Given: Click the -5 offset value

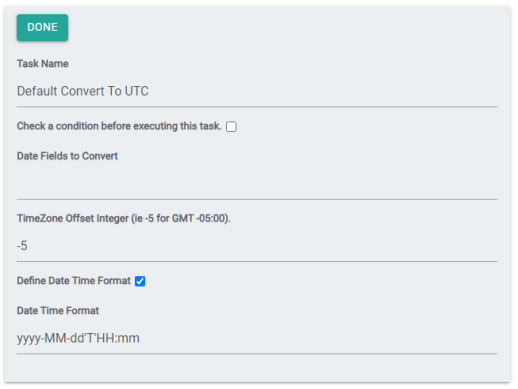Looking at the screenshot, I should 22,246.
